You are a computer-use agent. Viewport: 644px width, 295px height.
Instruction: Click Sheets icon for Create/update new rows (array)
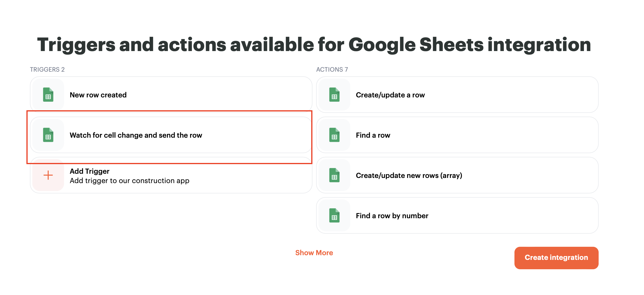(x=334, y=175)
